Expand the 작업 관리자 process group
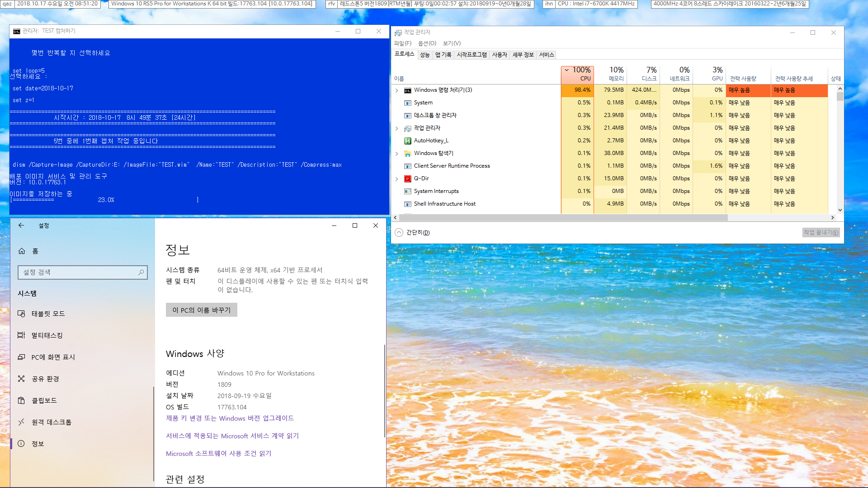The height and width of the screenshot is (488, 868). tap(397, 129)
